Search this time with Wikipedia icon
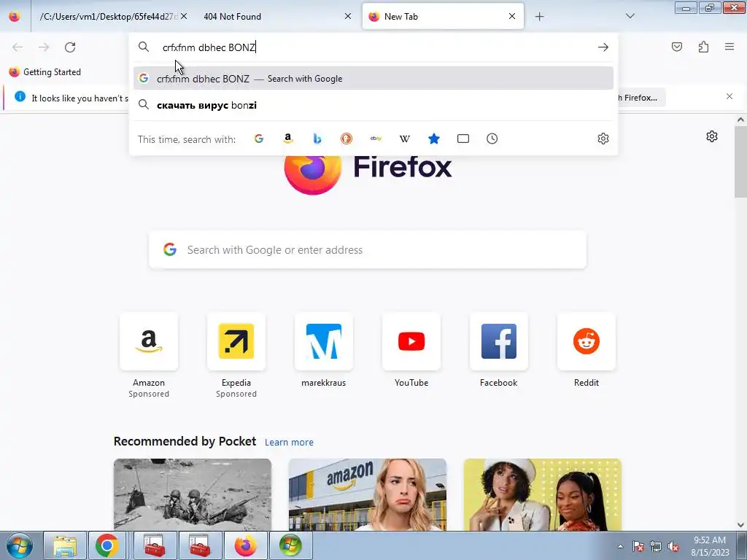This screenshot has width=747, height=560. pyautogui.click(x=404, y=139)
